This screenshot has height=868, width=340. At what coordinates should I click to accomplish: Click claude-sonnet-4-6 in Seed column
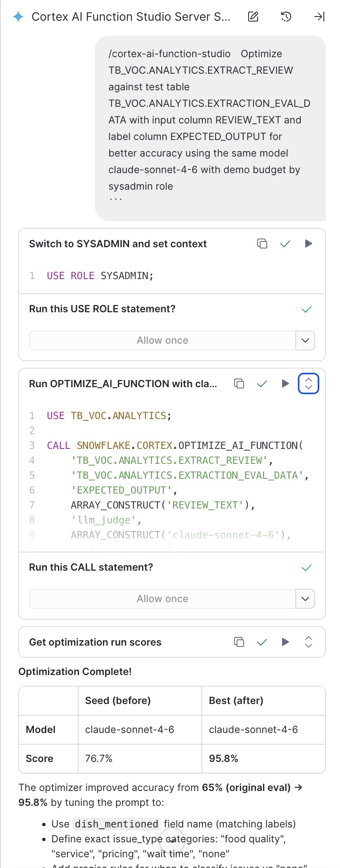pyautogui.click(x=129, y=730)
